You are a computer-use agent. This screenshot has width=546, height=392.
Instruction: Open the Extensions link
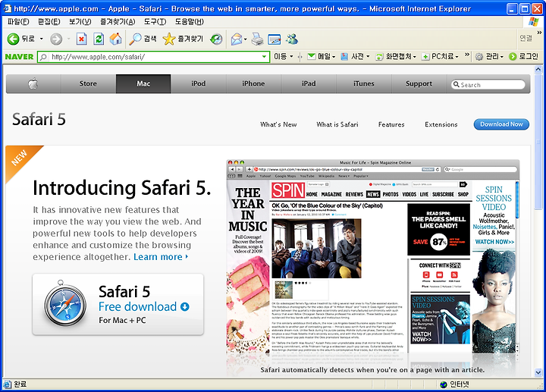point(441,124)
